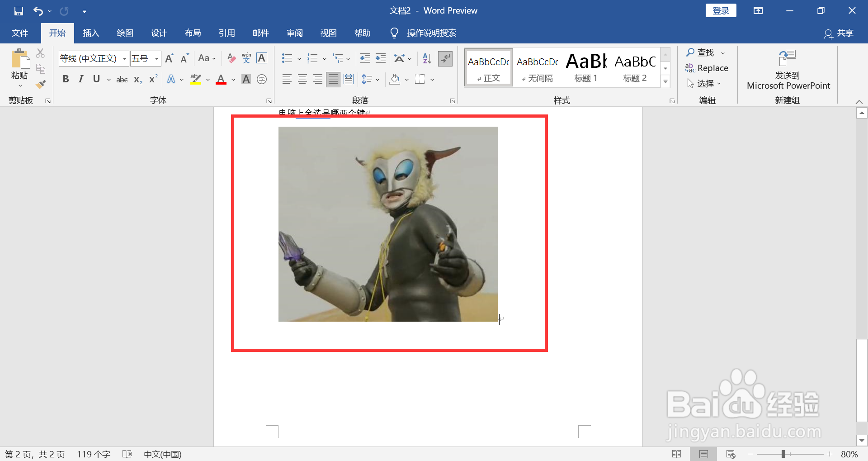Decrease paragraph indent

365,58
